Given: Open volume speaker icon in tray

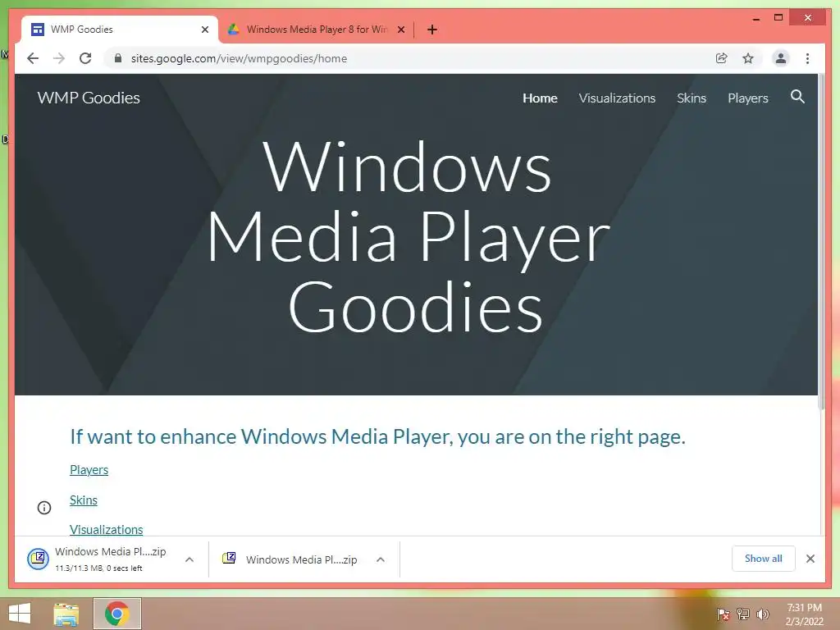Looking at the screenshot, I should click(763, 614).
